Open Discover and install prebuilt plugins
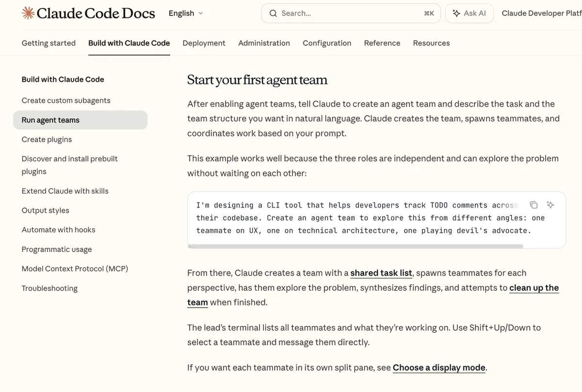The image size is (582, 392). (70, 165)
